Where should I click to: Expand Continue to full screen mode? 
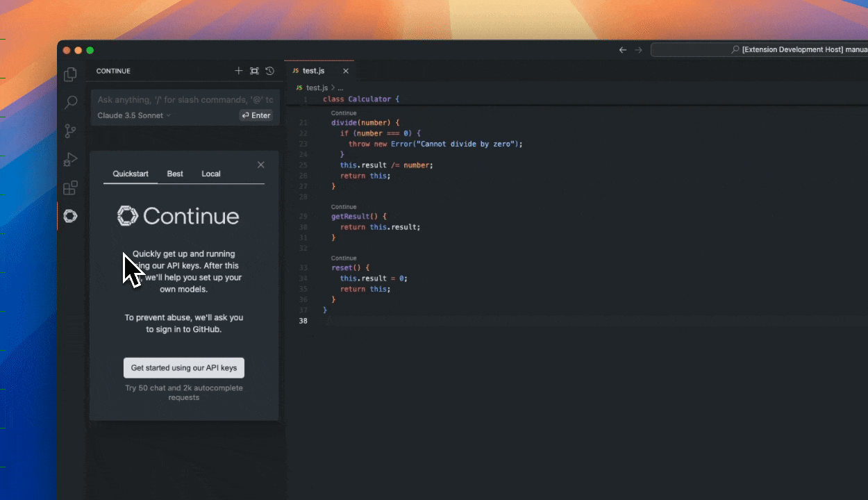coord(254,70)
